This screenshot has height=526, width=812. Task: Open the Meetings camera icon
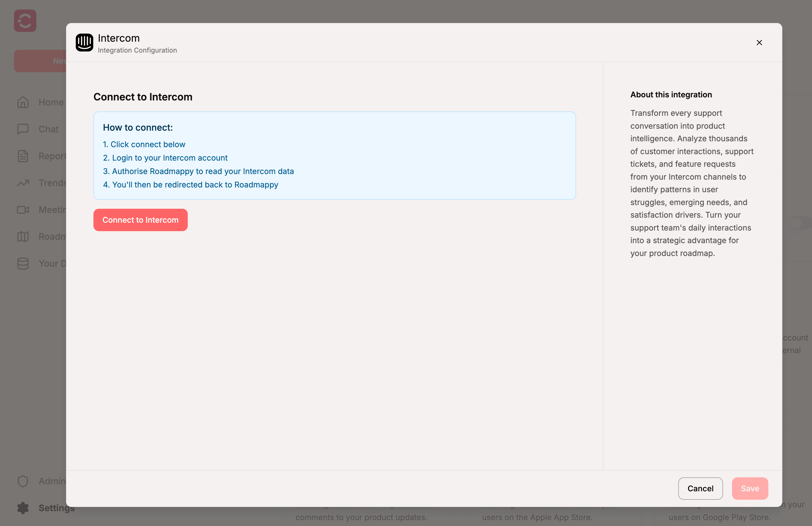coord(23,210)
